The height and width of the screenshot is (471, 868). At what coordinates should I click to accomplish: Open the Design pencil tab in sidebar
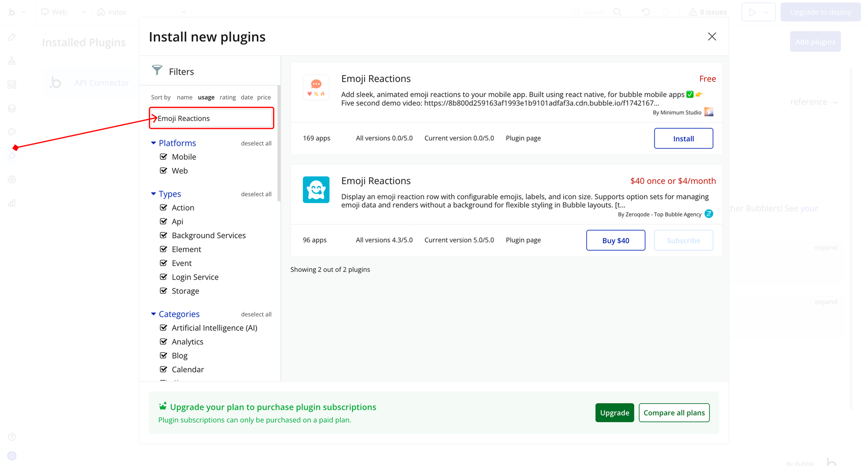[x=12, y=37]
